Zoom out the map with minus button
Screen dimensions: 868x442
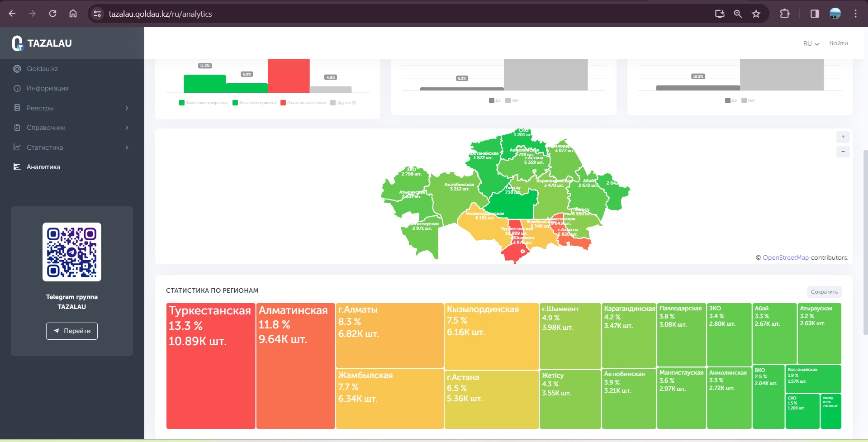[x=843, y=152]
